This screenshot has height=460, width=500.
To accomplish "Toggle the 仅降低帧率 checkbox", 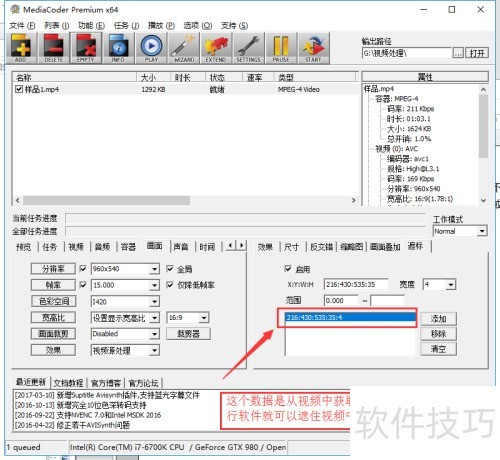I will 170,284.
